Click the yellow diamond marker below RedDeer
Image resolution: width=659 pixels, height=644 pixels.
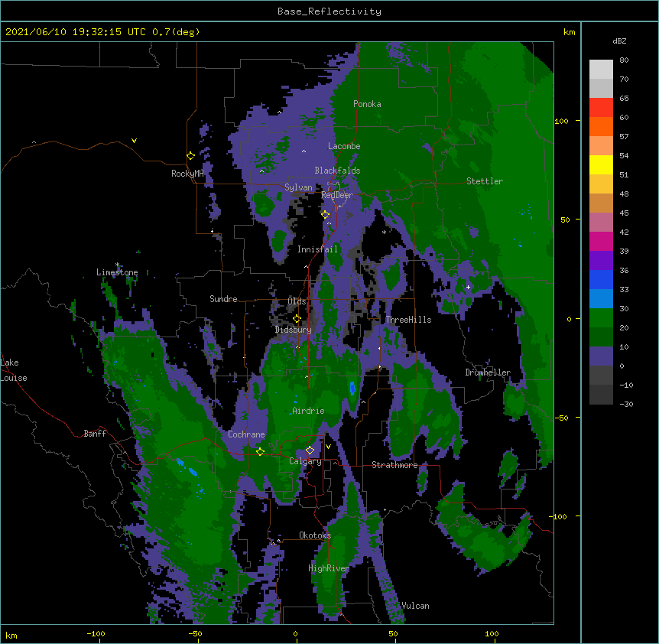tap(326, 215)
